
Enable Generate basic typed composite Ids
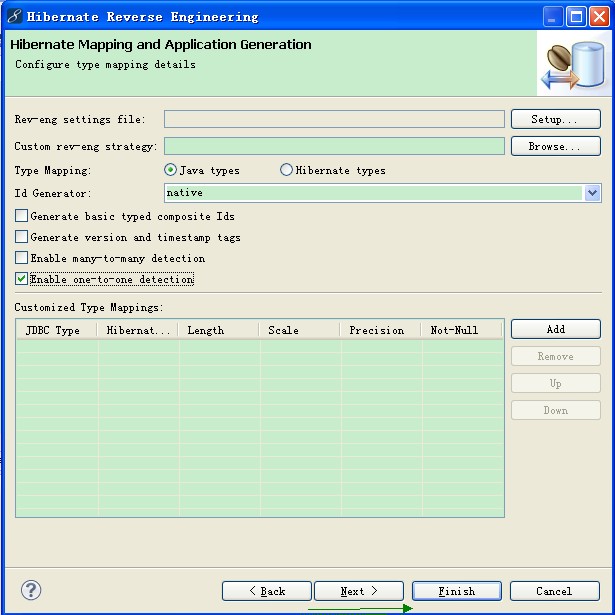(21, 216)
